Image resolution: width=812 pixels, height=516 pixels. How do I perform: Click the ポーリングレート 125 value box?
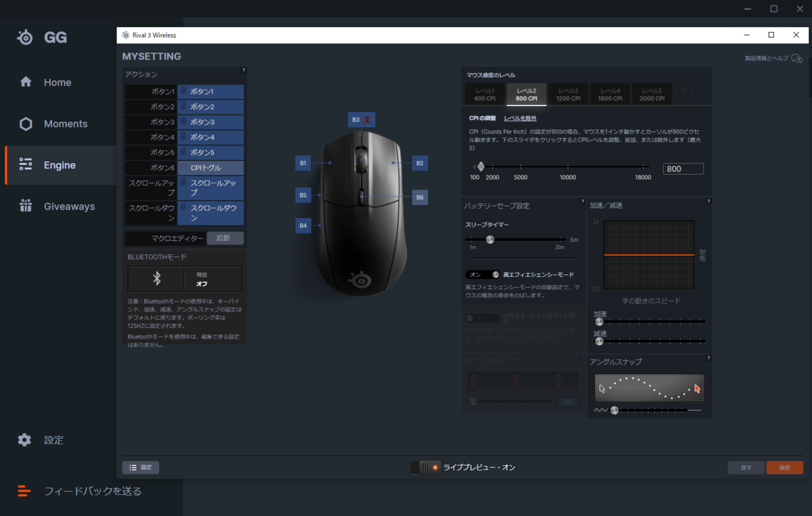click(x=567, y=402)
